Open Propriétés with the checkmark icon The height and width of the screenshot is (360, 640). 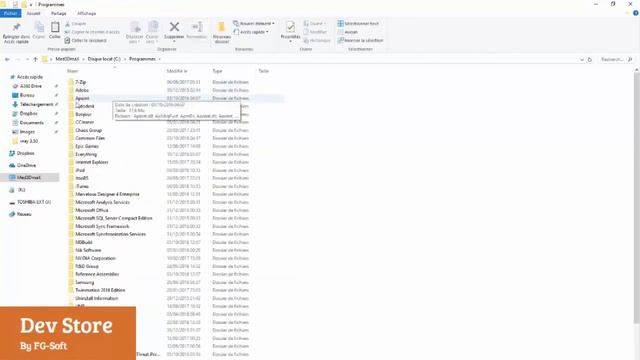[290, 27]
